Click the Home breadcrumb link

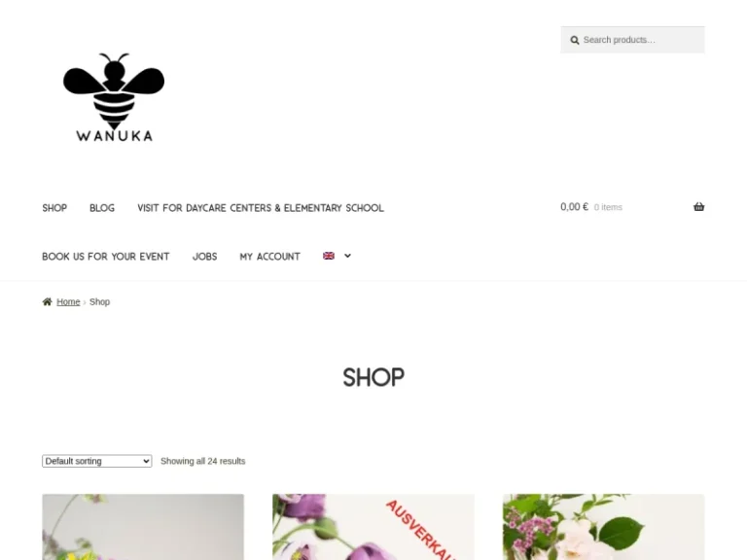pyautogui.click(x=68, y=302)
